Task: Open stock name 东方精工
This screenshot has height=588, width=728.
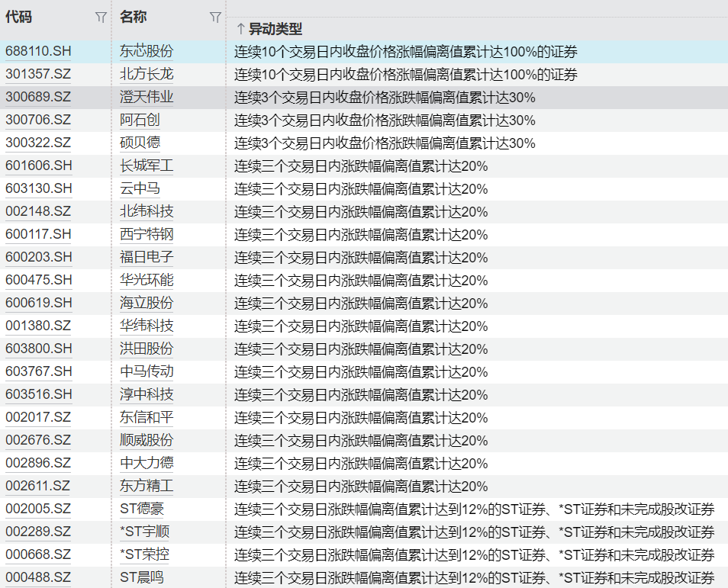Action: (x=147, y=486)
